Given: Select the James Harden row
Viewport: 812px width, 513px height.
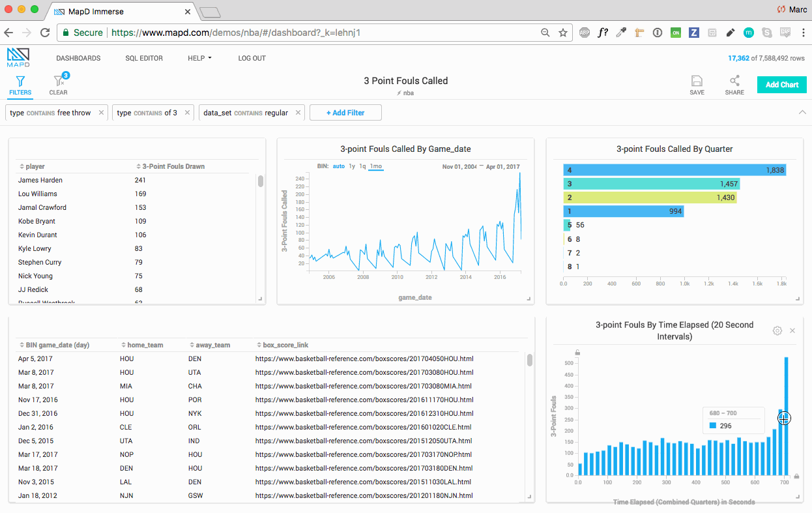Looking at the screenshot, I should click(x=134, y=180).
